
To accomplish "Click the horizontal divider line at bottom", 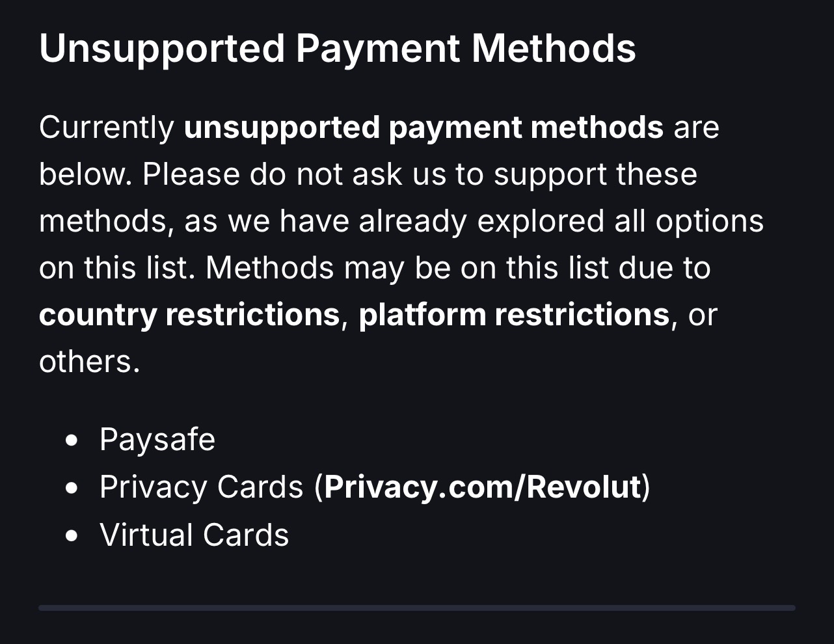I will 416,608.
